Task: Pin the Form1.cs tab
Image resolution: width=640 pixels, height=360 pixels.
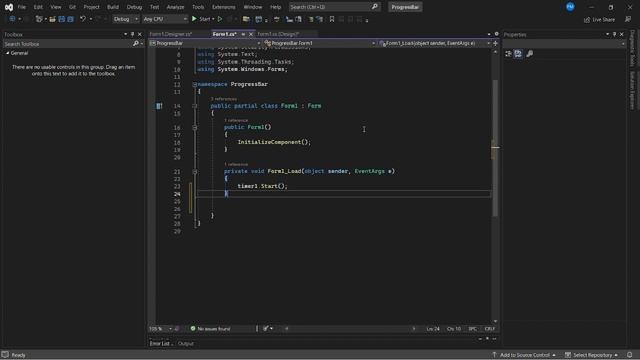Action: 243,34
